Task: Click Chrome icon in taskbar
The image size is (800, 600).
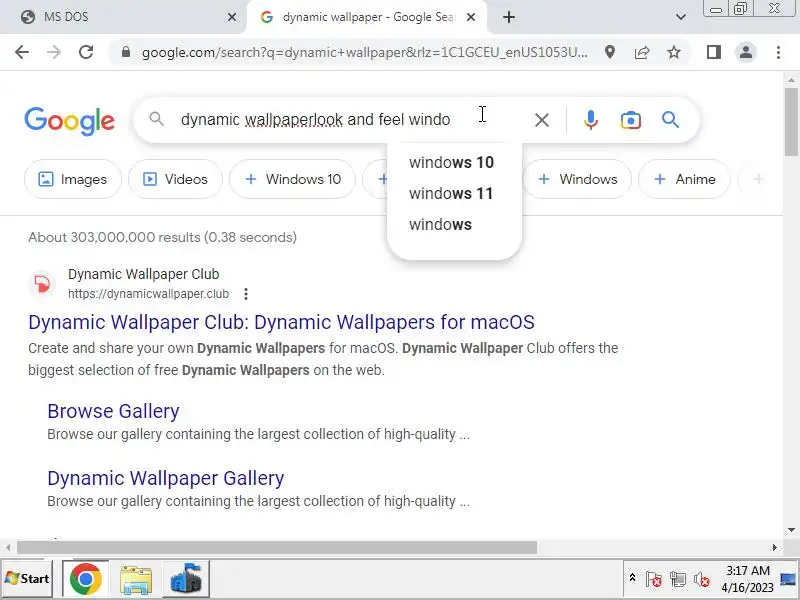Action: pos(85,579)
